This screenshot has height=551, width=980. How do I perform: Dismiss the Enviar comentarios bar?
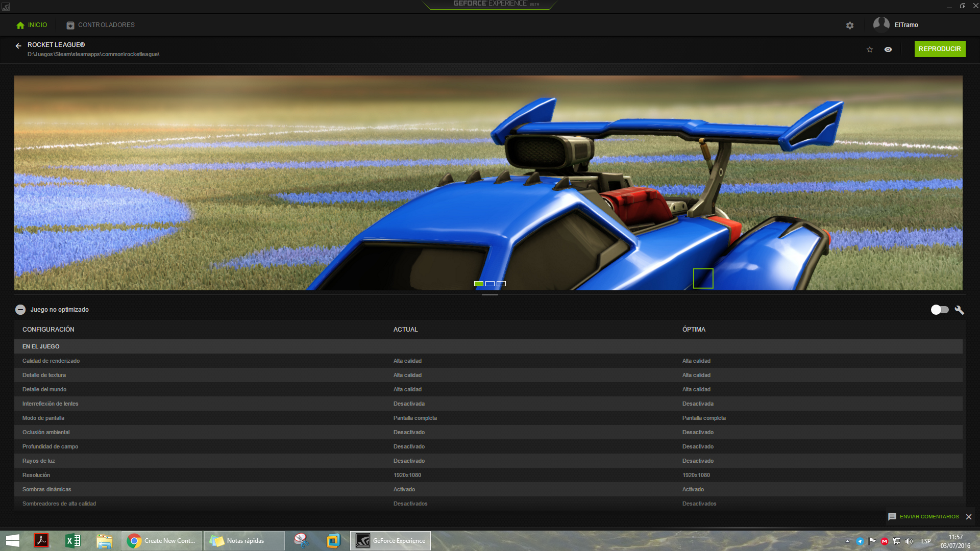[969, 517]
